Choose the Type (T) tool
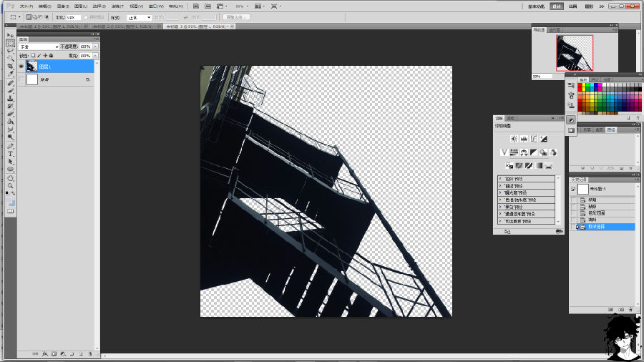 [x=11, y=154]
